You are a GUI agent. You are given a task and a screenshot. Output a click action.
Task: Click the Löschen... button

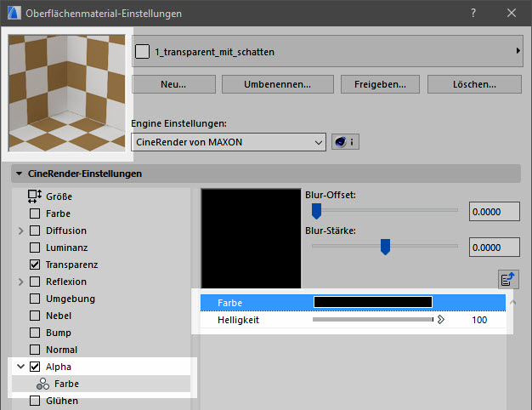point(474,84)
